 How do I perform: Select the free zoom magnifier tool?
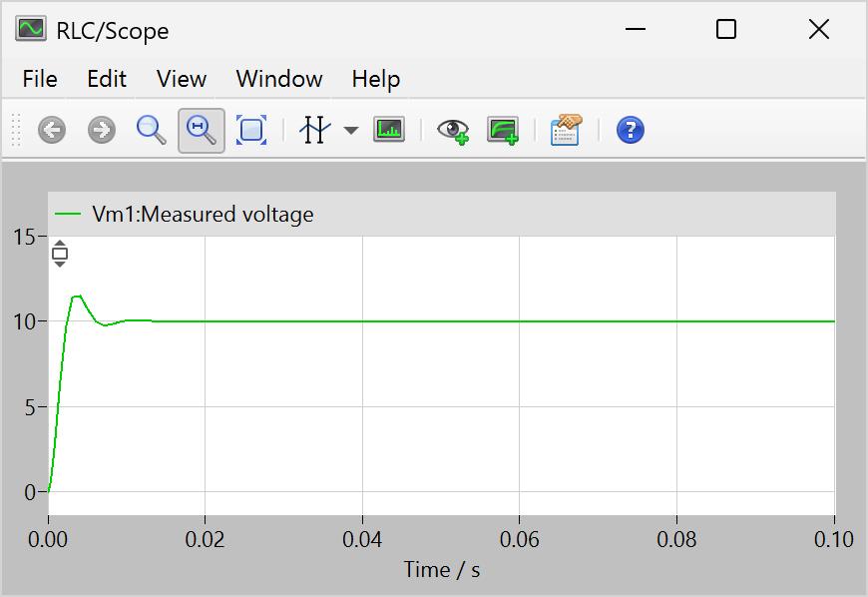click(x=151, y=130)
